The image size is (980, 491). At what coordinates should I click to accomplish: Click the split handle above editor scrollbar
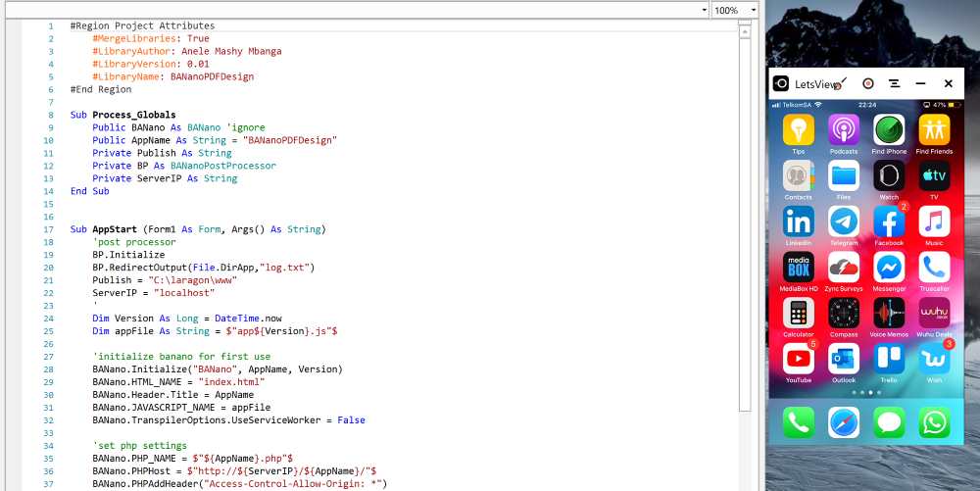tap(745, 24)
